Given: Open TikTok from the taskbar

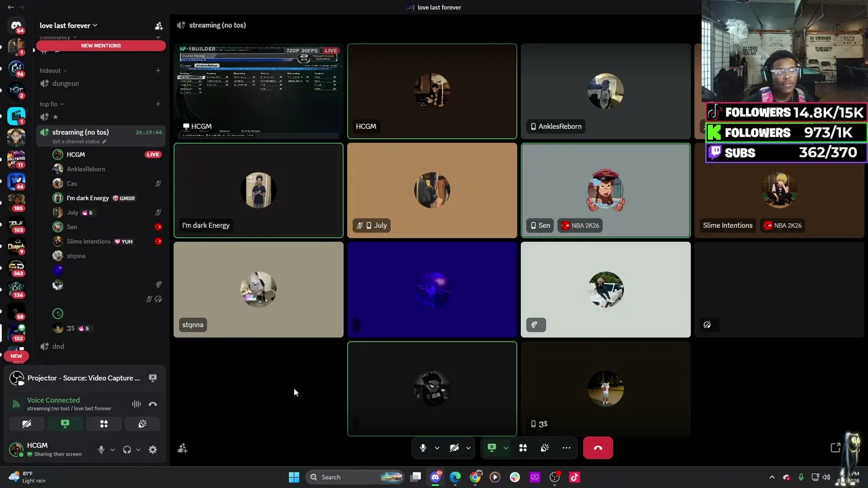Looking at the screenshot, I should coord(574,477).
